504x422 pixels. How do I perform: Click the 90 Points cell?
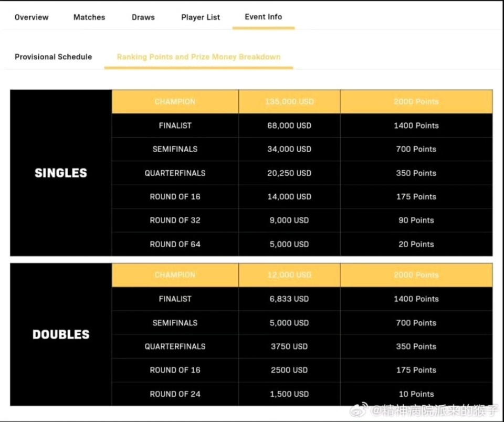click(416, 220)
